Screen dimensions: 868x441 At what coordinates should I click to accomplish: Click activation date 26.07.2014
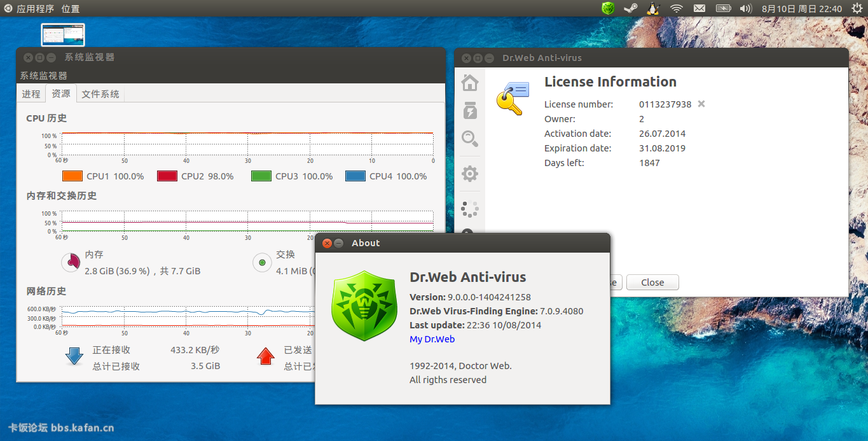click(x=662, y=134)
